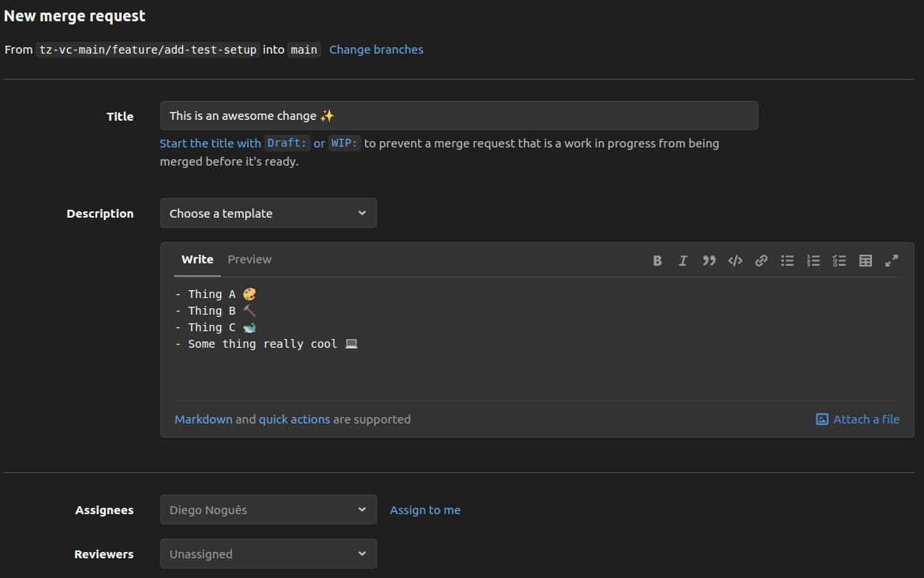Click Assign to me
The width and height of the screenshot is (924, 578).
click(x=425, y=509)
